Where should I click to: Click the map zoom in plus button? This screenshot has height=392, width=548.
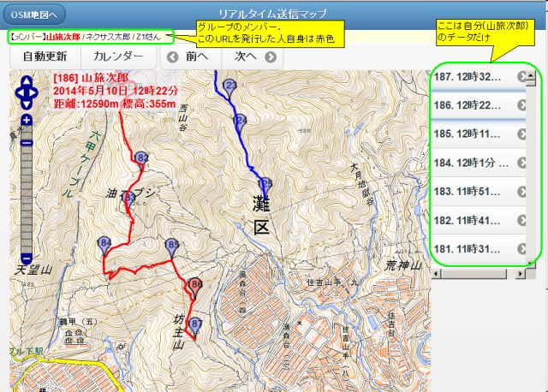click(x=27, y=120)
